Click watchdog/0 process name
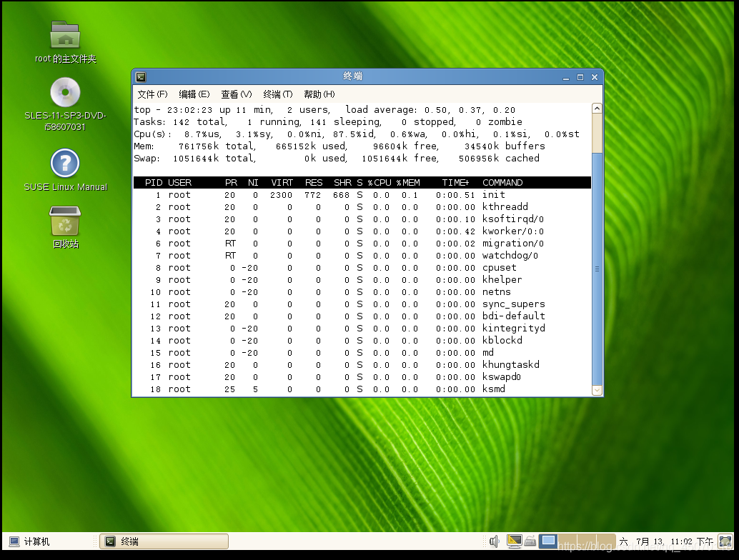This screenshot has width=739, height=560. point(510,255)
